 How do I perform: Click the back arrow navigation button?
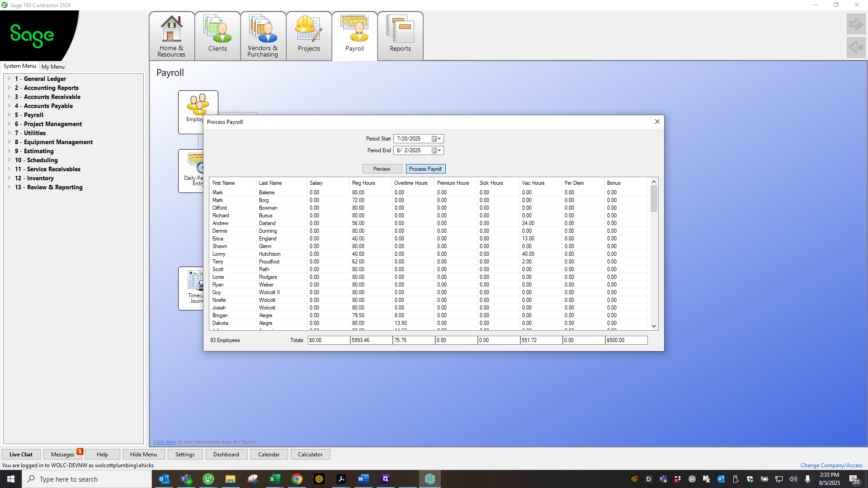pyautogui.click(x=856, y=47)
